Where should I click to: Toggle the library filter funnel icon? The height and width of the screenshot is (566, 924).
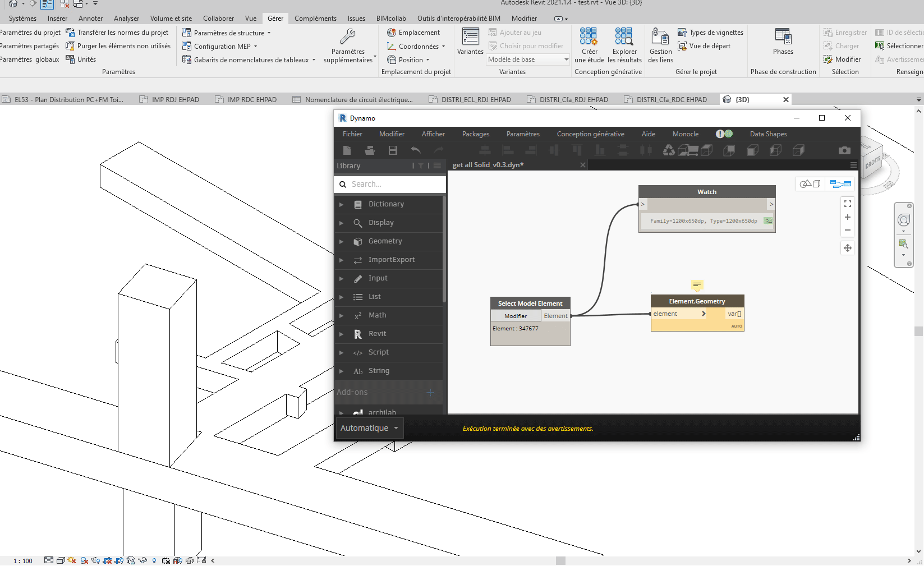click(421, 166)
